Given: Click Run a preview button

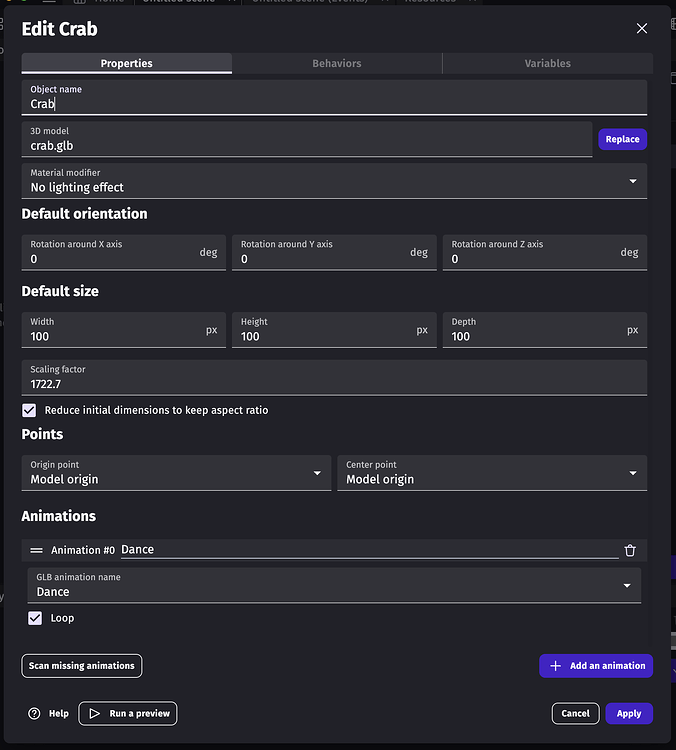Looking at the screenshot, I should tap(128, 714).
